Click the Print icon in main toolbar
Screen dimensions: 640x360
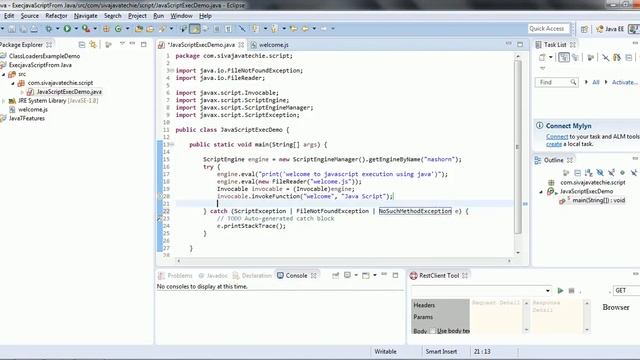[34, 29]
